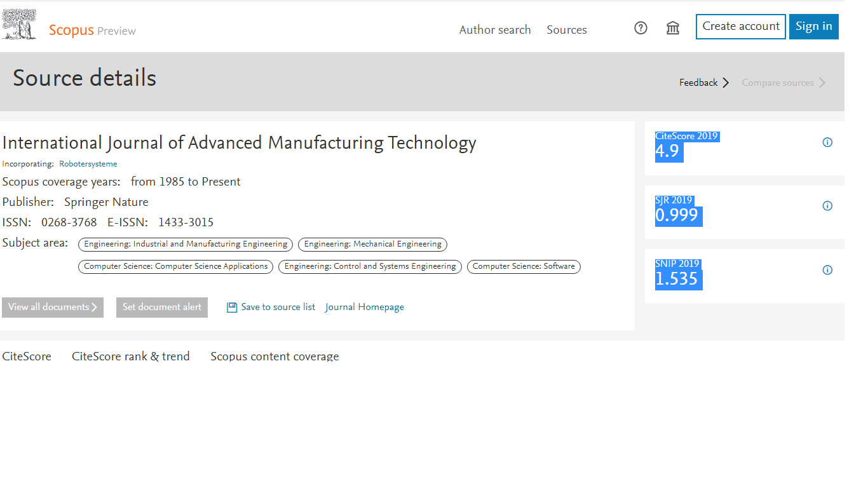Click coverage years 'from 1985 to Present'
Screen dimensions: 868x488
coord(186,182)
